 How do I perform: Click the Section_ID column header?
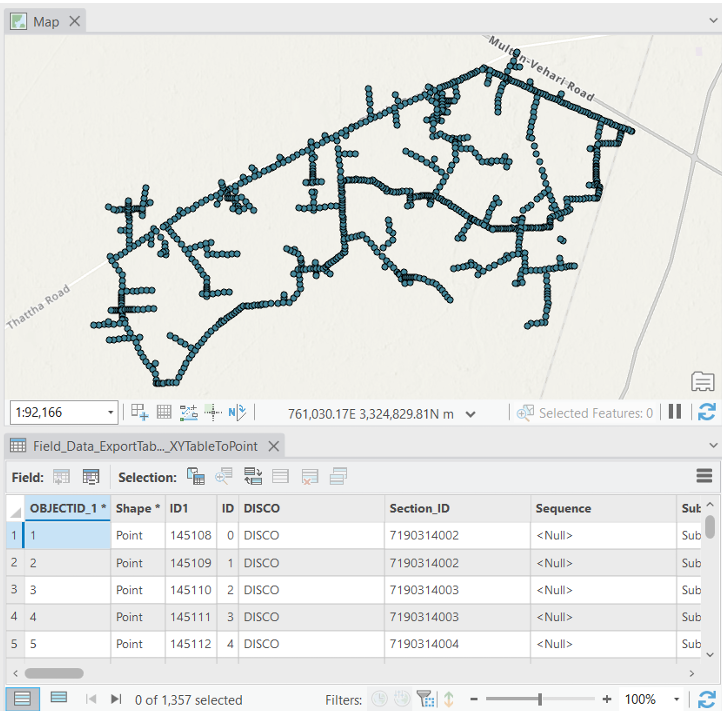(457, 508)
